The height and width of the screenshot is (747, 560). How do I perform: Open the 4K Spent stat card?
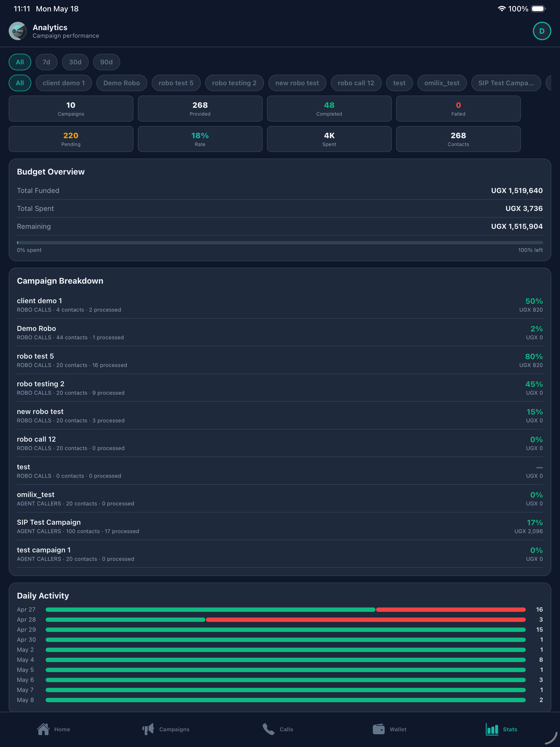pos(329,139)
